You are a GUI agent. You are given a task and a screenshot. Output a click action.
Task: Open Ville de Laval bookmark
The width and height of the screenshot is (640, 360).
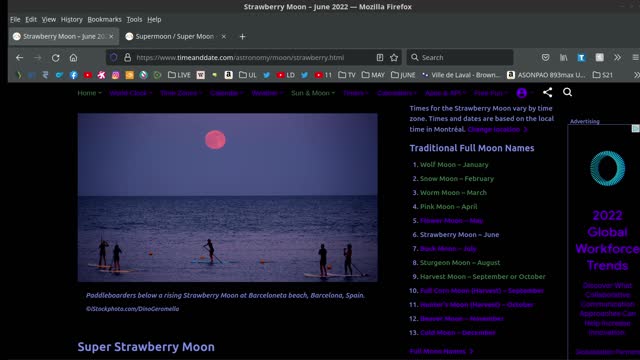(461, 75)
